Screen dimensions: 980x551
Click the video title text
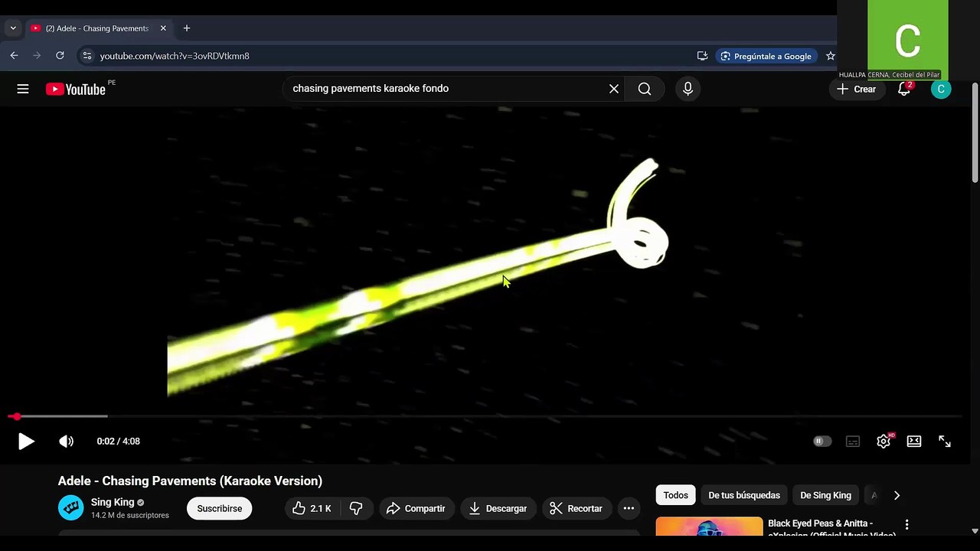(x=190, y=481)
